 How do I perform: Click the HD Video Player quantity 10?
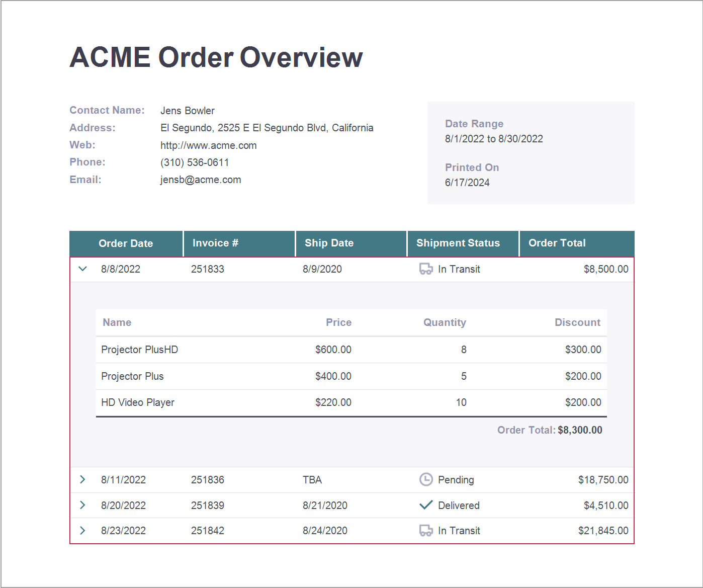point(461,402)
